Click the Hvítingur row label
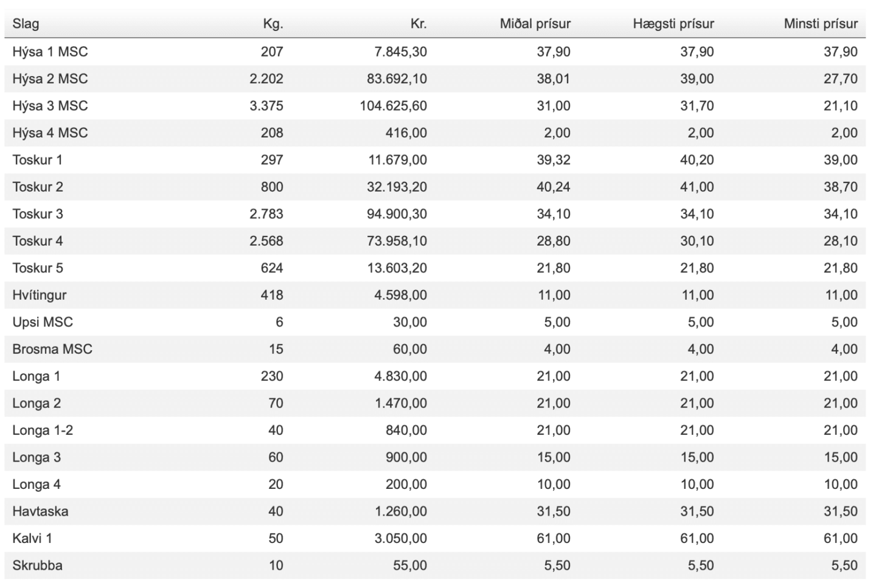Screen dimensions: 876x588 pos(40,296)
